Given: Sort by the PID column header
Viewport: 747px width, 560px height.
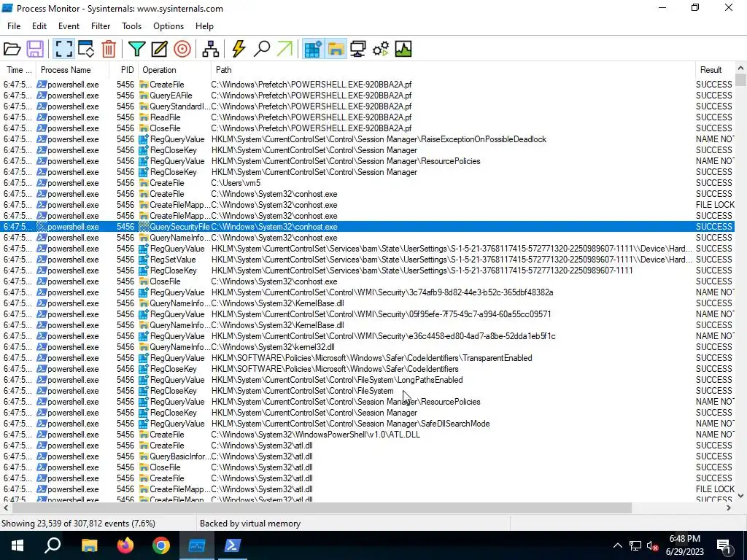Looking at the screenshot, I should tap(124, 69).
